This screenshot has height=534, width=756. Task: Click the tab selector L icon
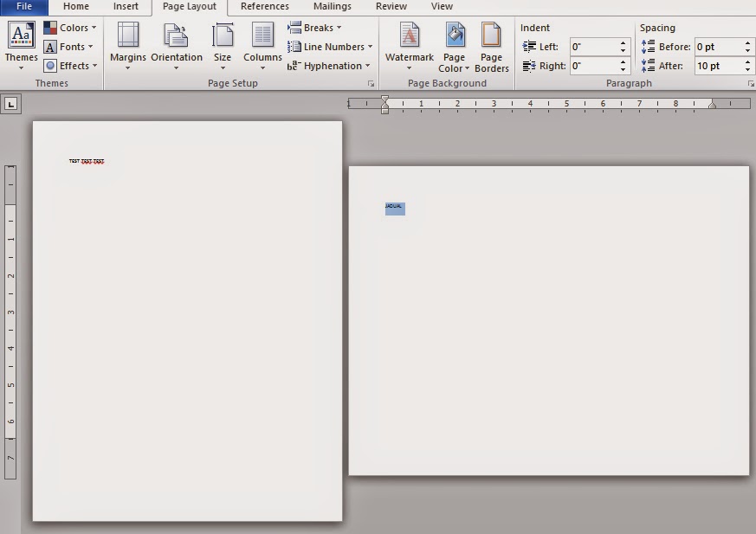pos(11,104)
